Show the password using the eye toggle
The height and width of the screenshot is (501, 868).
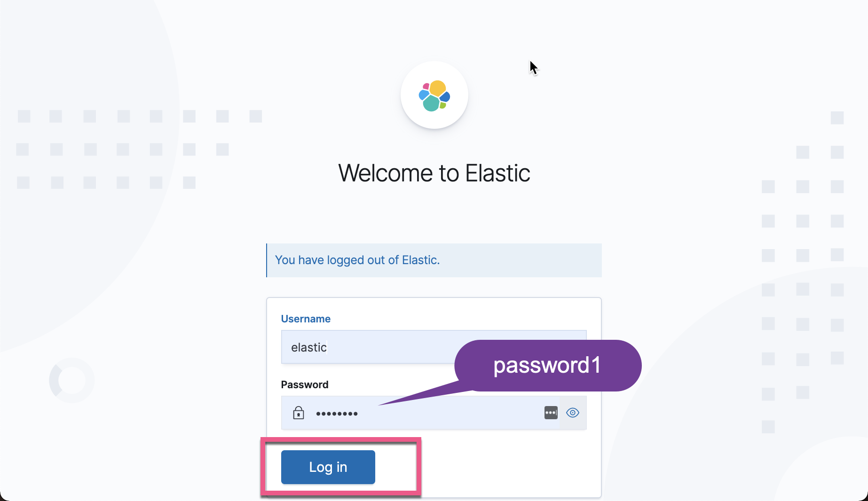(x=572, y=413)
